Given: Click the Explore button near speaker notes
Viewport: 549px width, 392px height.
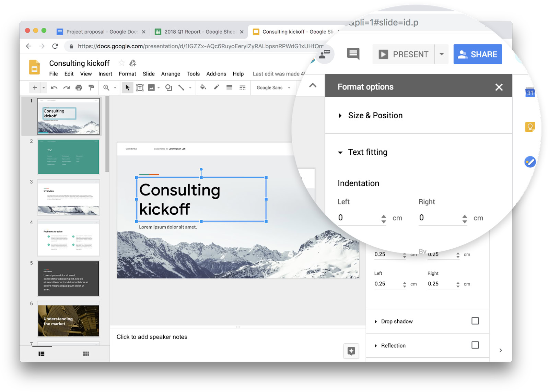Looking at the screenshot, I should (351, 351).
